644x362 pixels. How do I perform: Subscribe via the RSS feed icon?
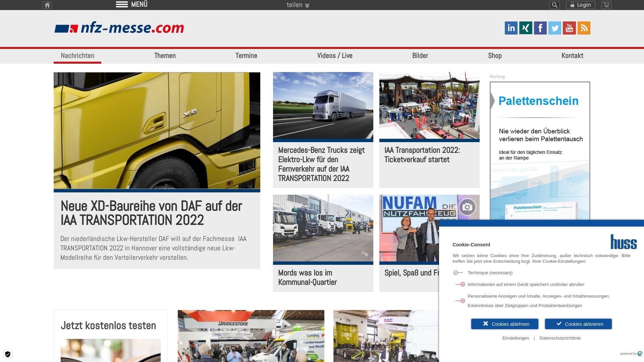(x=584, y=28)
